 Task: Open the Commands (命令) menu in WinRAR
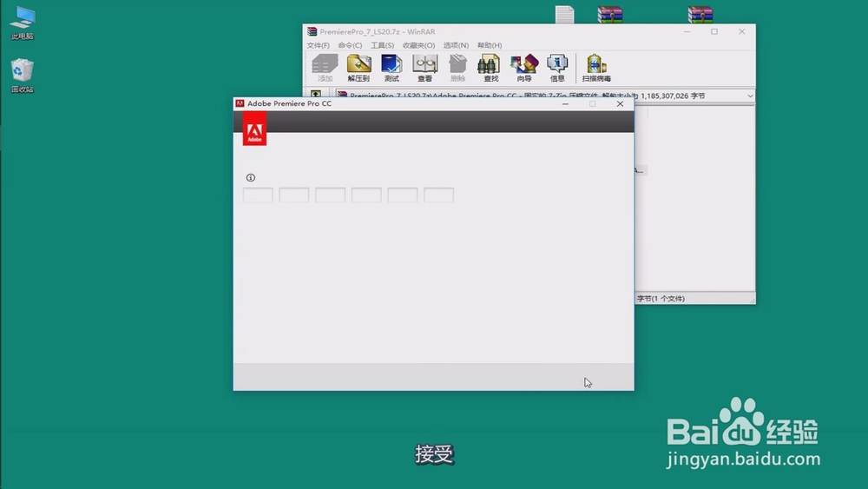pyautogui.click(x=350, y=45)
